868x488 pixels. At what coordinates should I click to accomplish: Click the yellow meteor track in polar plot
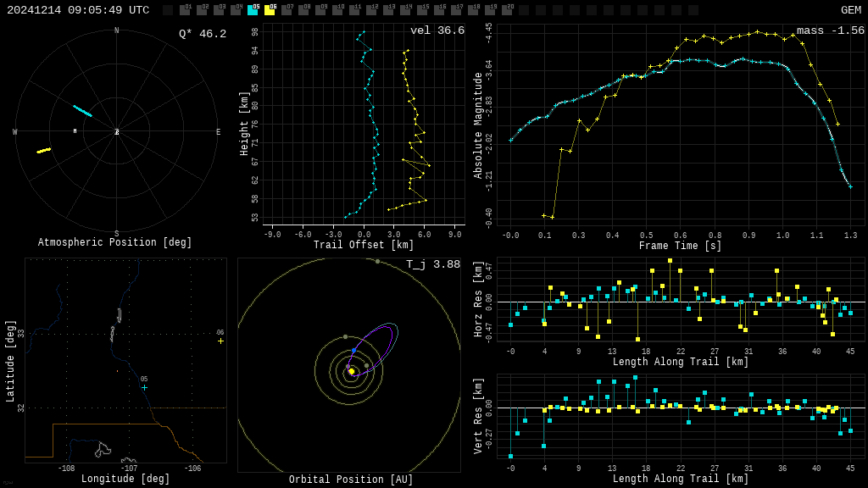click(x=43, y=151)
